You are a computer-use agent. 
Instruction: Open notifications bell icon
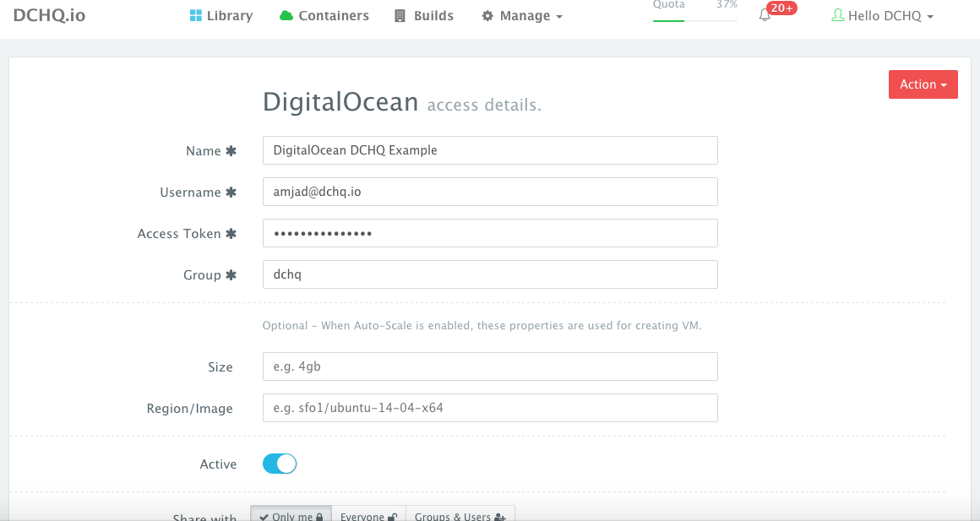tap(765, 15)
